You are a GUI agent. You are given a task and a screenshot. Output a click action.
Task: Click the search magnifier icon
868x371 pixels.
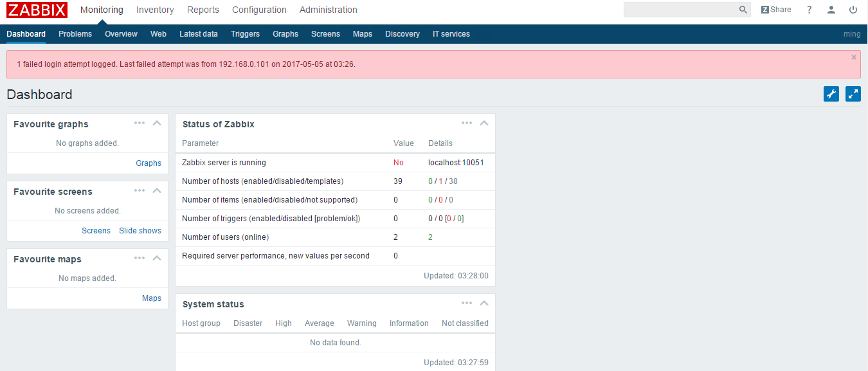click(743, 10)
